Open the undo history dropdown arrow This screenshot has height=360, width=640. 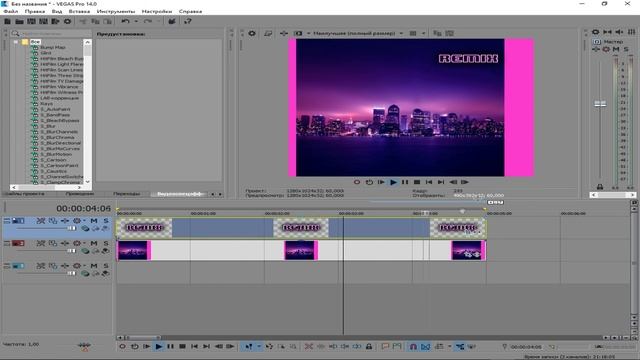[x=136, y=21]
